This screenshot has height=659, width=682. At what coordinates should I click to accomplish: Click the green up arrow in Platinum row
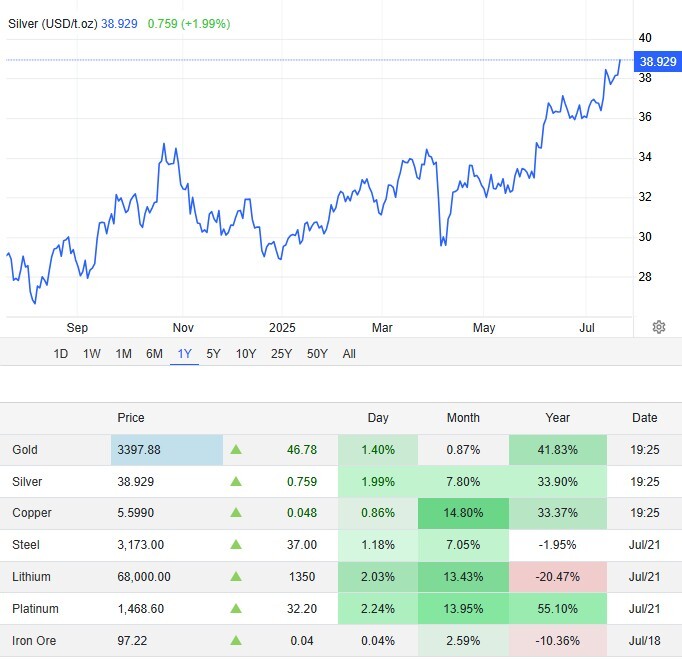click(236, 609)
